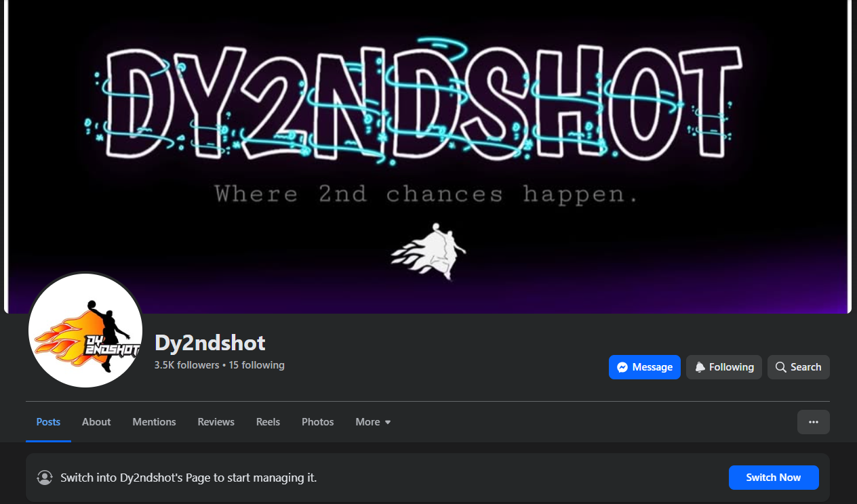Expand the More tab dropdown
Screen dimensions: 857x504
pyautogui.click(x=374, y=422)
